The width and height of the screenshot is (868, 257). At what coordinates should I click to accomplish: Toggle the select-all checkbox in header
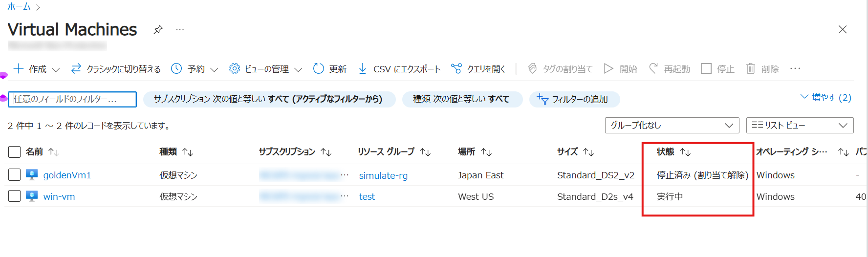pos(15,152)
